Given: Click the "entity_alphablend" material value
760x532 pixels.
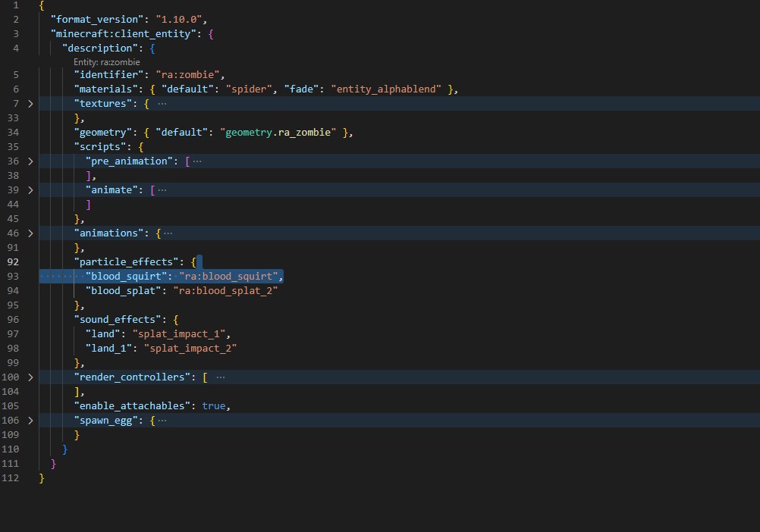Looking at the screenshot, I should point(387,89).
